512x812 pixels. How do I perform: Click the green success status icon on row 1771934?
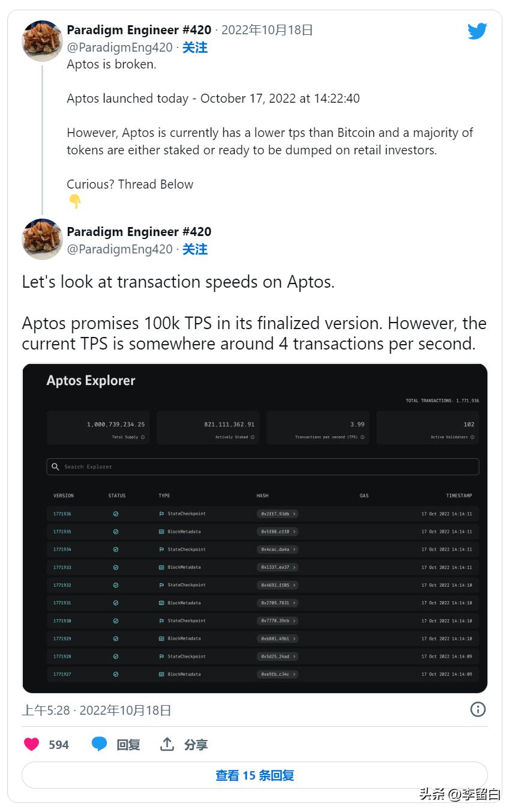(116, 549)
